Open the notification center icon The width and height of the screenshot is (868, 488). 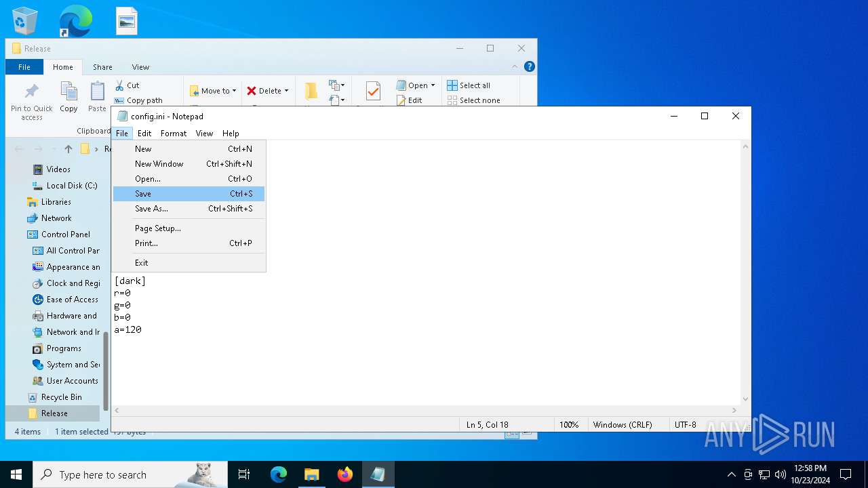pyautogui.click(x=846, y=474)
